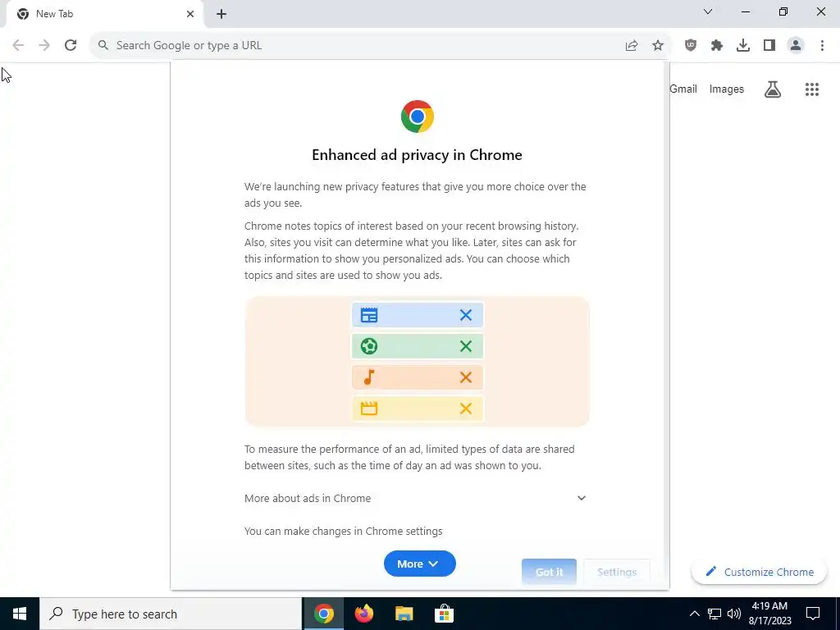Viewport: 840px width, 630px height.
Task: Open the Google apps grid
Action: (812, 89)
